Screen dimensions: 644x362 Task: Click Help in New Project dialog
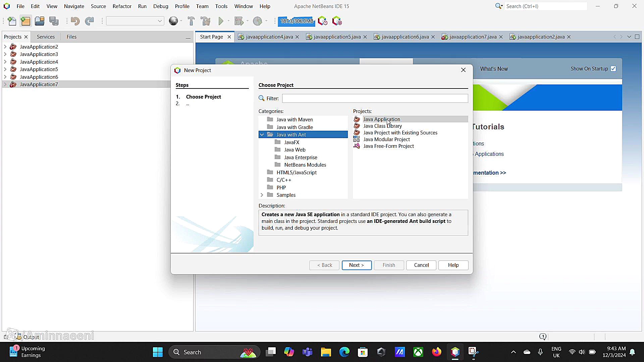[453, 265]
